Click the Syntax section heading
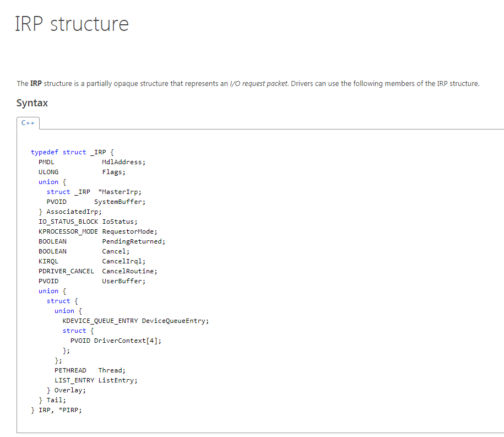 pyautogui.click(x=32, y=103)
